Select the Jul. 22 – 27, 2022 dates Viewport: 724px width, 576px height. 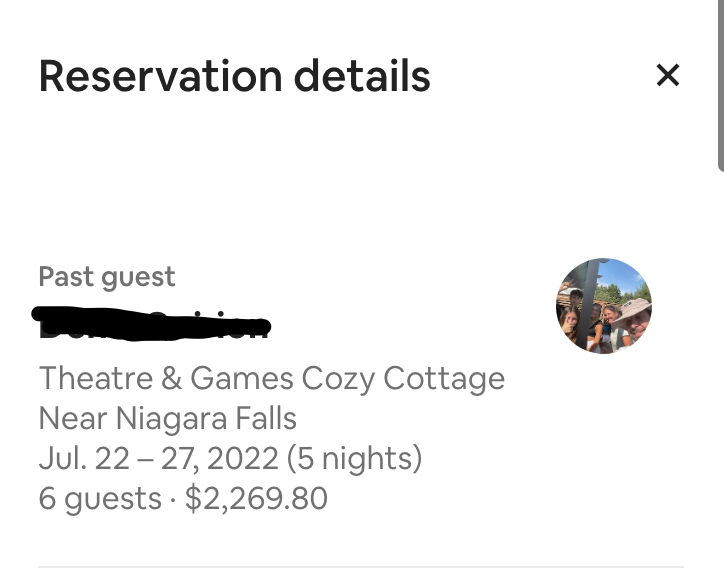(158, 458)
